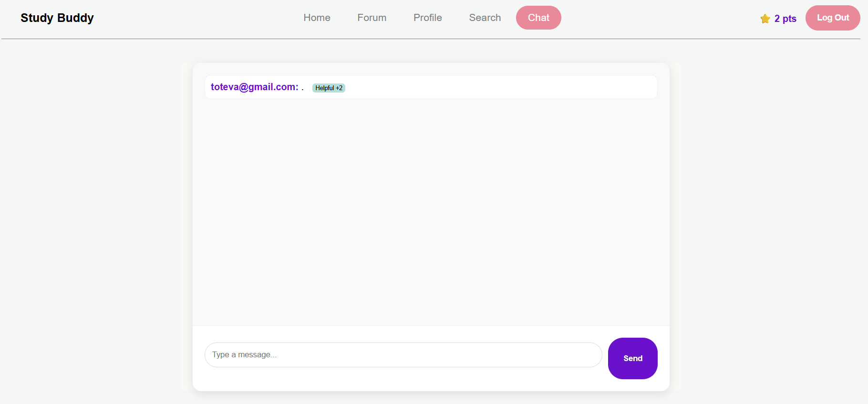The image size is (868, 404).
Task: Click the period message text after sender
Action: pyautogui.click(x=302, y=88)
